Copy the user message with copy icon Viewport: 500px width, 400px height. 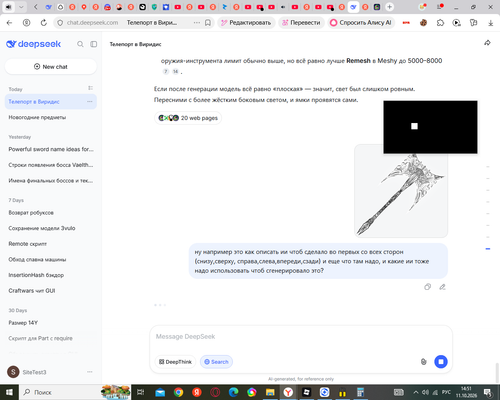pos(427,287)
